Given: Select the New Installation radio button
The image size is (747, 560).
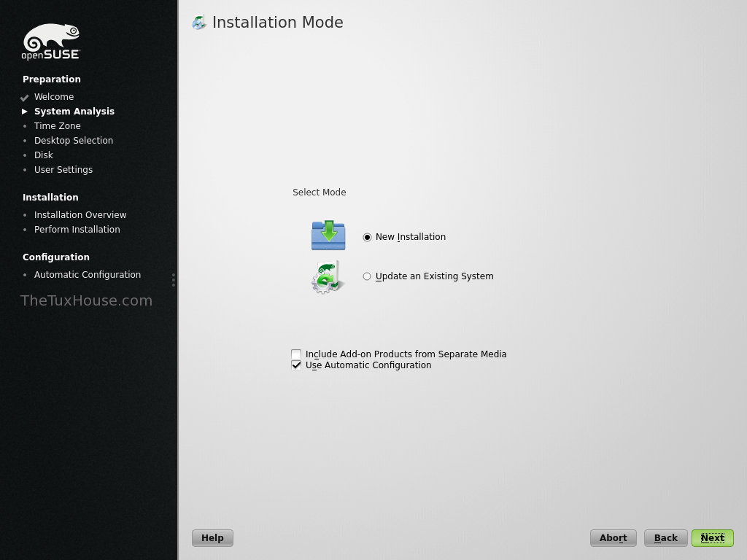Looking at the screenshot, I should click(x=367, y=237).
